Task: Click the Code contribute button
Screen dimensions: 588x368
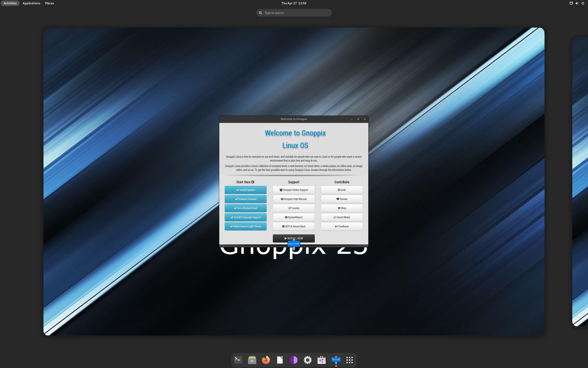Action: tap(342, 190)
